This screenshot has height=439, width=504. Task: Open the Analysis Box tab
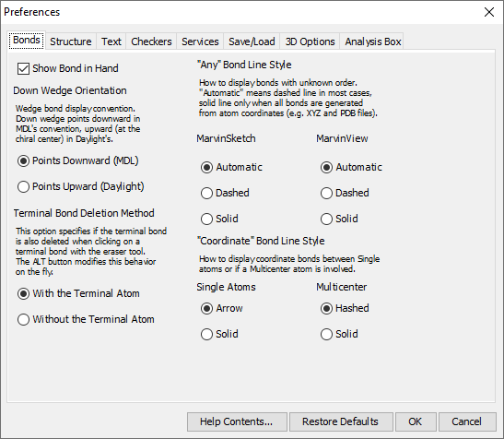(373, 42)
